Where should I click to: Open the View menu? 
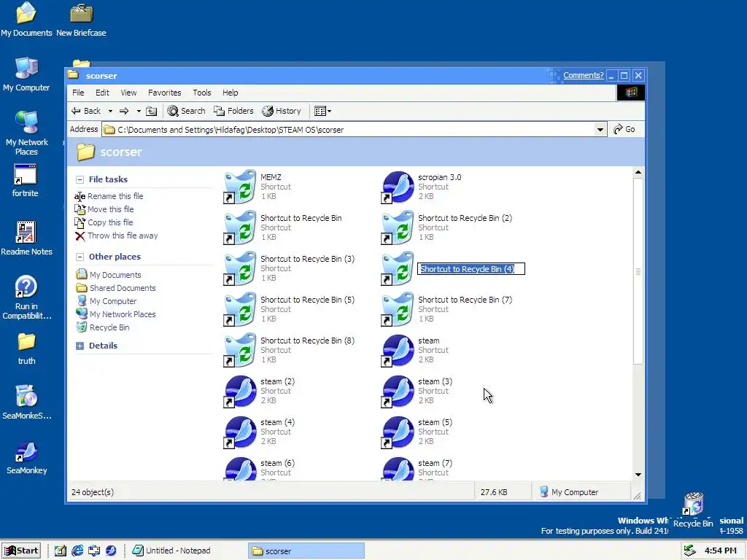coord(128,93)
